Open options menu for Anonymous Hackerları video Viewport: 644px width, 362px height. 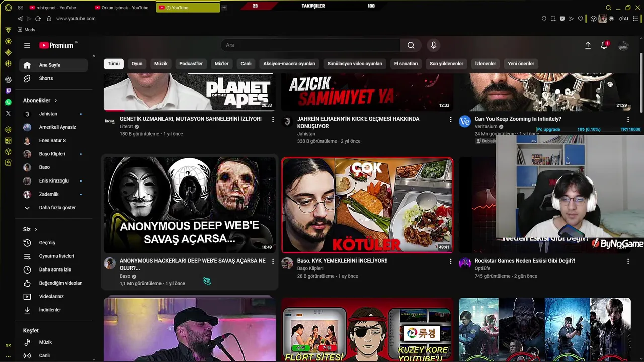273,261
